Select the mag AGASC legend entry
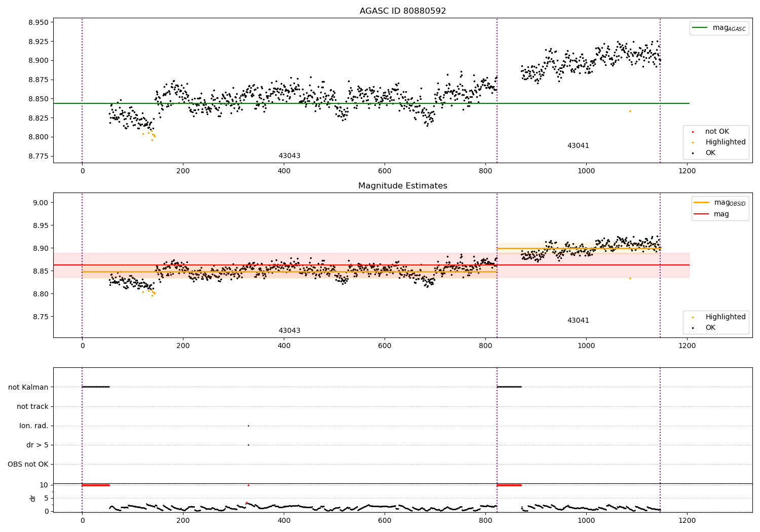 (x=719, y=28)
